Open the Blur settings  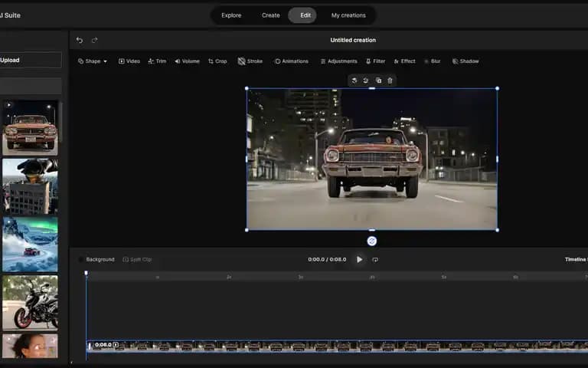(x=432, y=61)
